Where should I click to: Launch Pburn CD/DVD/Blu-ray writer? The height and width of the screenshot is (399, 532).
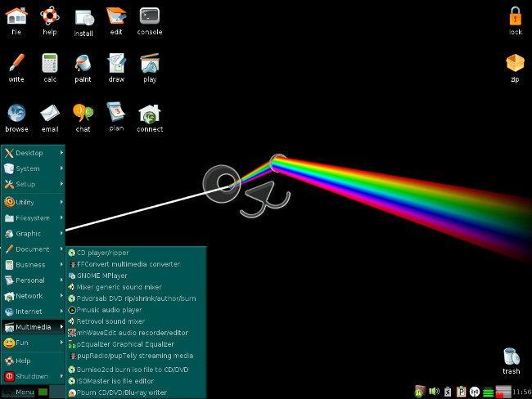(x=136, y=392)
